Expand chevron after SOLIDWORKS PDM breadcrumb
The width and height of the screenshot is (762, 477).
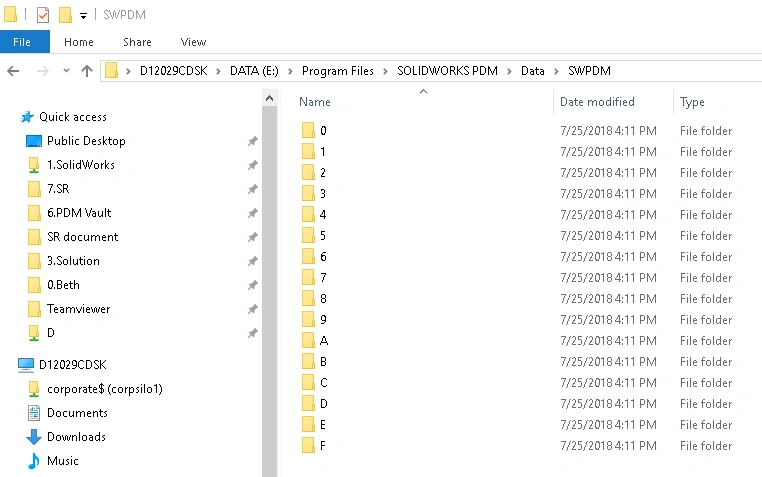click(x=509, y=71)
